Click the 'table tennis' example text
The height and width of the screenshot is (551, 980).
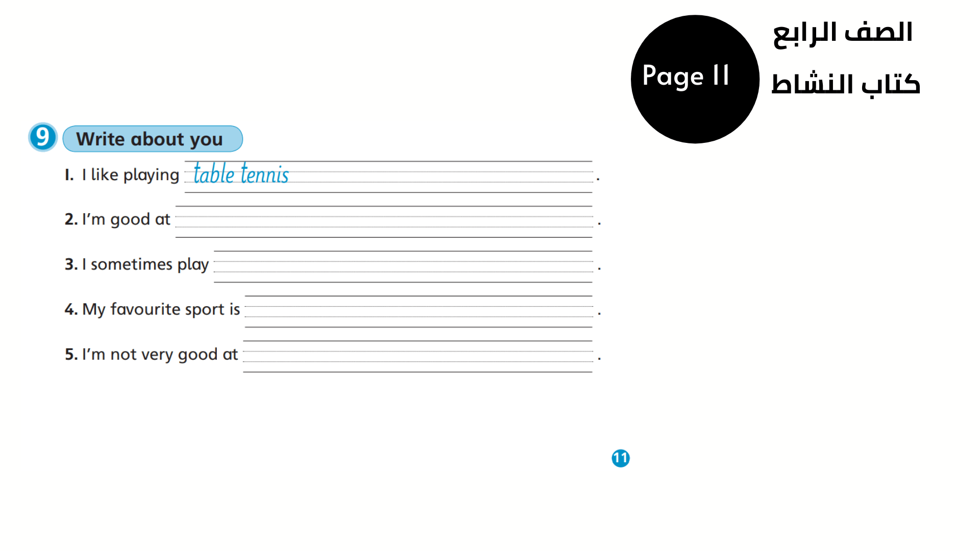239,173
